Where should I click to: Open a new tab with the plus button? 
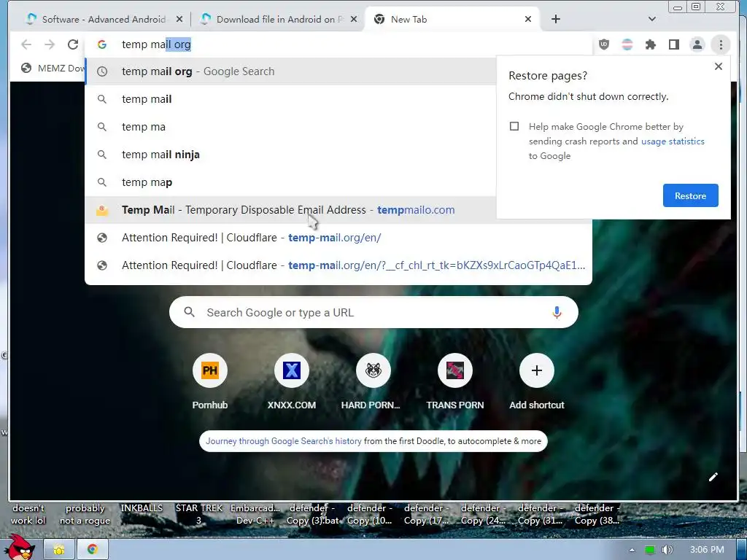(x=555, y=19)
